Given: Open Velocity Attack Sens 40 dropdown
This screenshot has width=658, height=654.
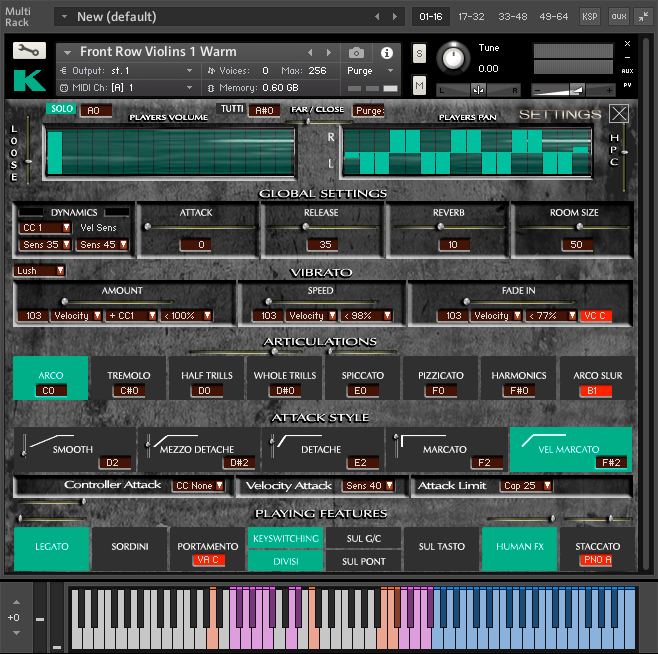Looking at the screenshot, I should point(368,486).
